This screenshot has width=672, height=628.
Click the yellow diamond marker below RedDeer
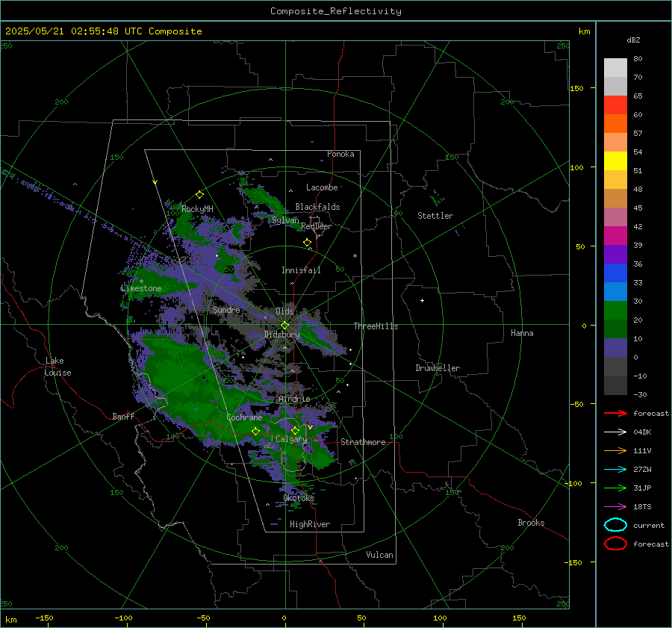tap(307, 243)
